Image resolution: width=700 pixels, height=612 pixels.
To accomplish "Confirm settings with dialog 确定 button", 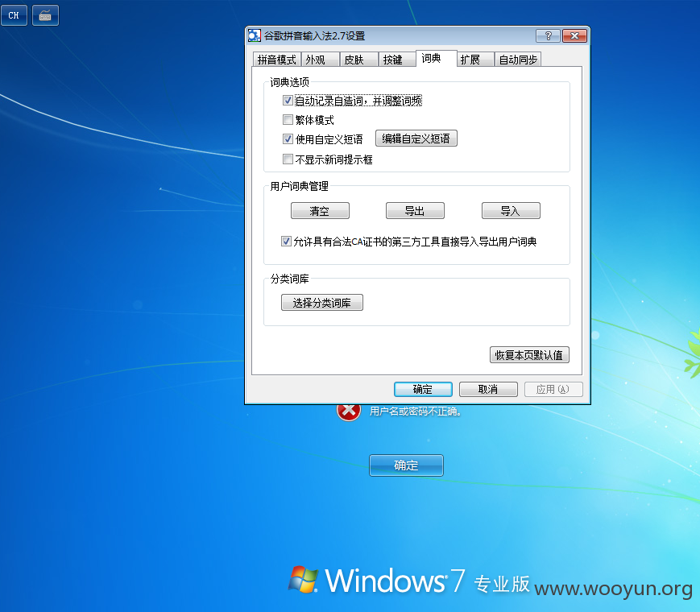I will point(423,389).
